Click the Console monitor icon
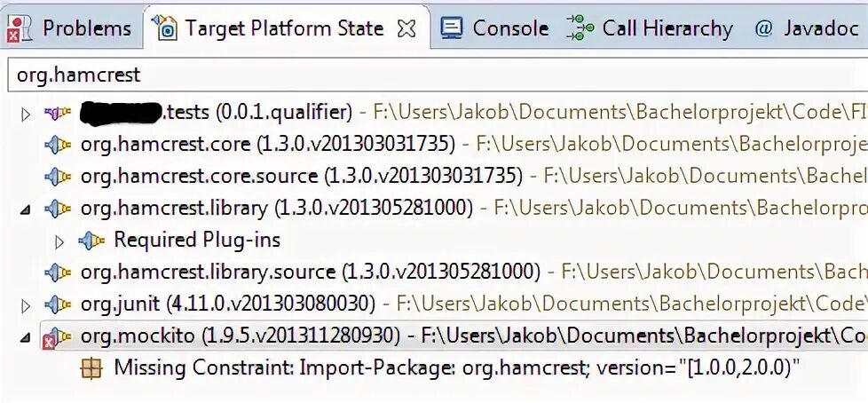The width and height of the screenshot is (868, 403). click(451, 28)
